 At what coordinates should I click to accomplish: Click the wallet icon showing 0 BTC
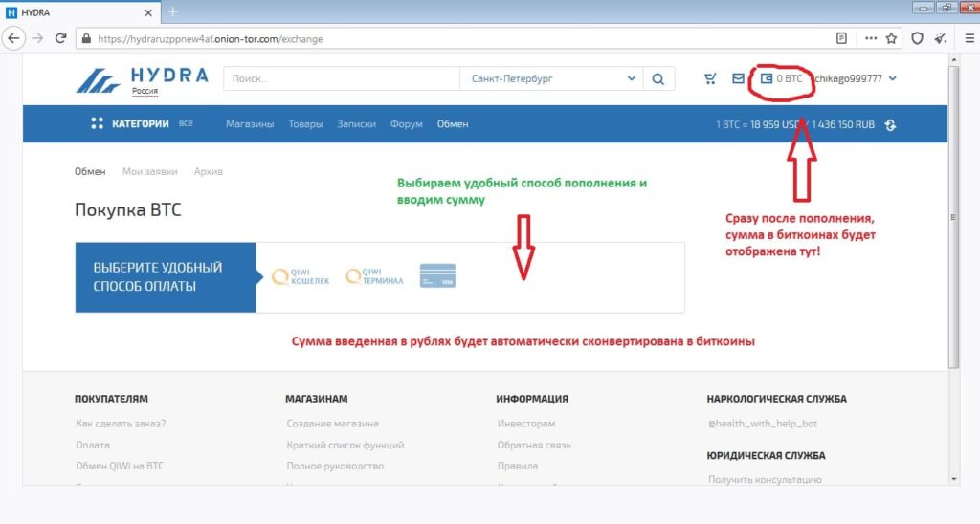point(767,78)
